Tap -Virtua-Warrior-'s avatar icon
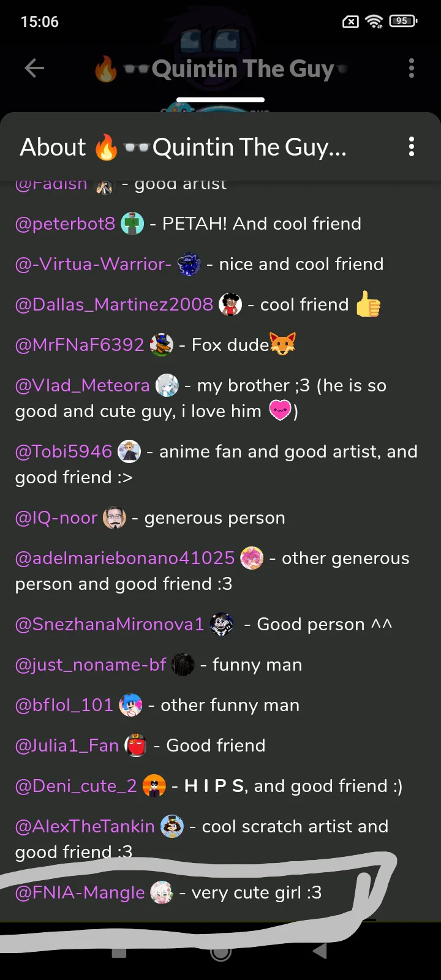441x980 pixels. click(189, 264)
